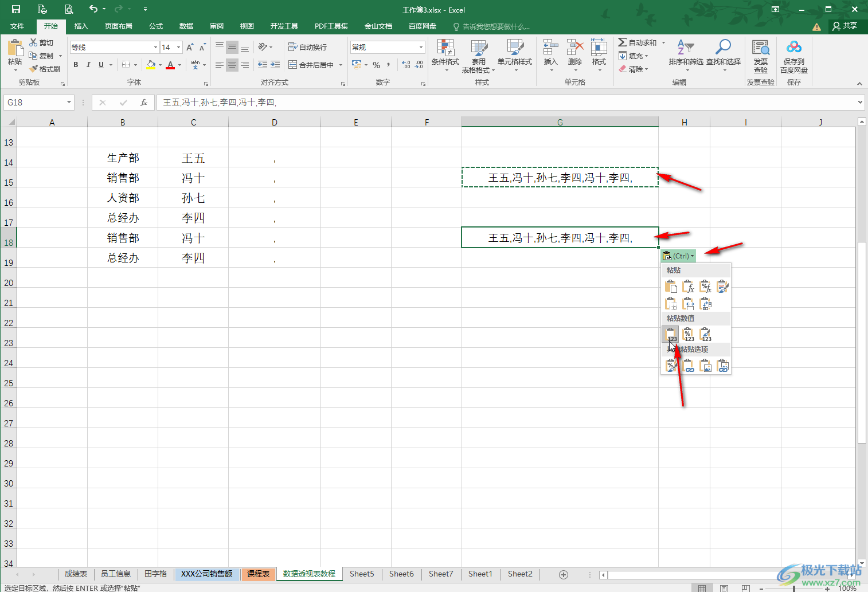Open the 课程表 sheet tab
This screenshot has height=592, width=868.
tap(258, 574)
